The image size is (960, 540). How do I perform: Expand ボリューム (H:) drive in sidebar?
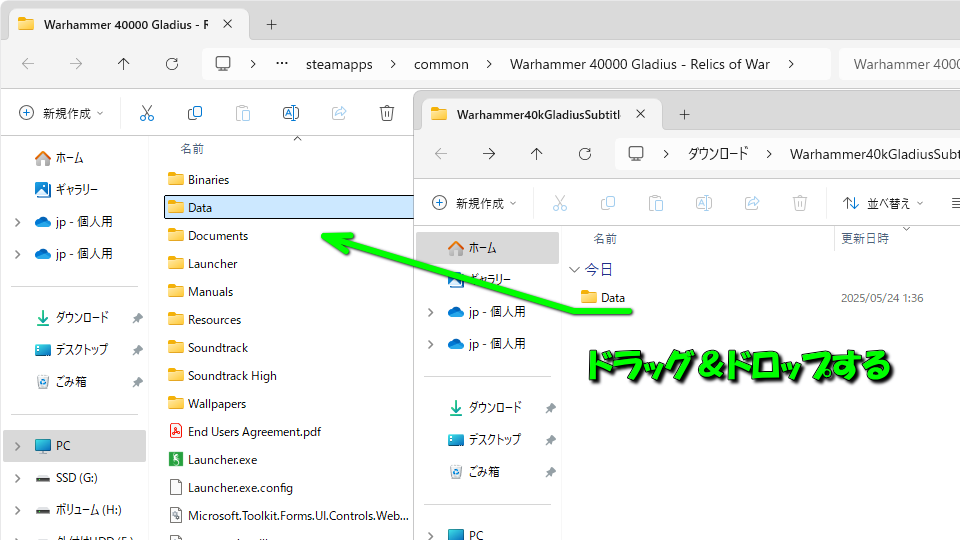(17, 510)
